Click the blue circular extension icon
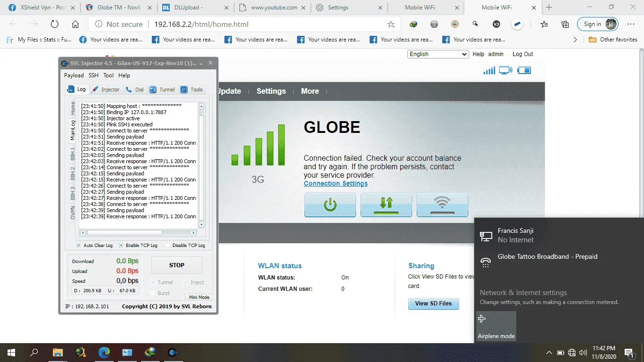Screen dimensions: 644x362 517,24
